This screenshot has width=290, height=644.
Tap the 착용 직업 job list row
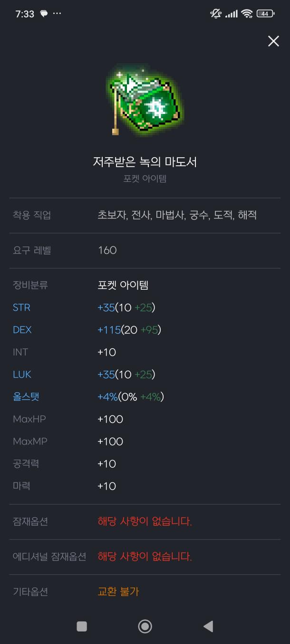pyautogui.click(x=143, y=215)
